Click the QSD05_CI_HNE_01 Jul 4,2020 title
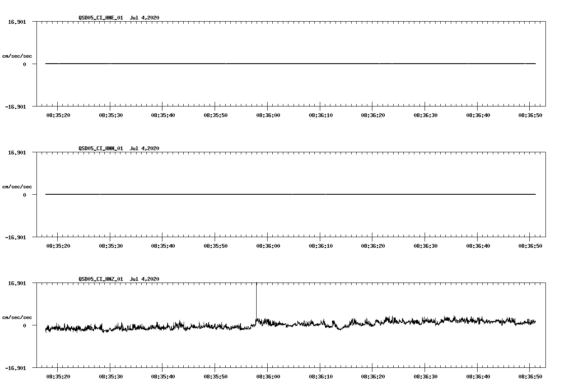This screenshot has height=392, width=576. pos(119,18)
